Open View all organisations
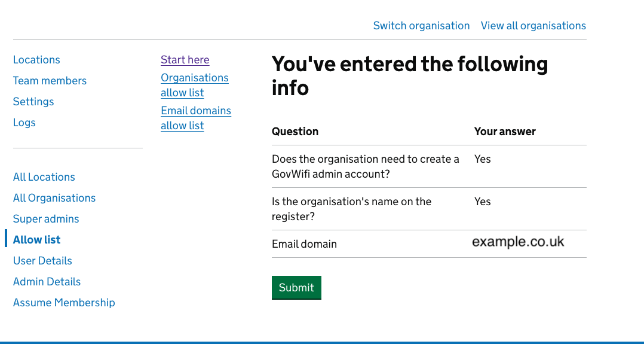 tap(533, 26)
